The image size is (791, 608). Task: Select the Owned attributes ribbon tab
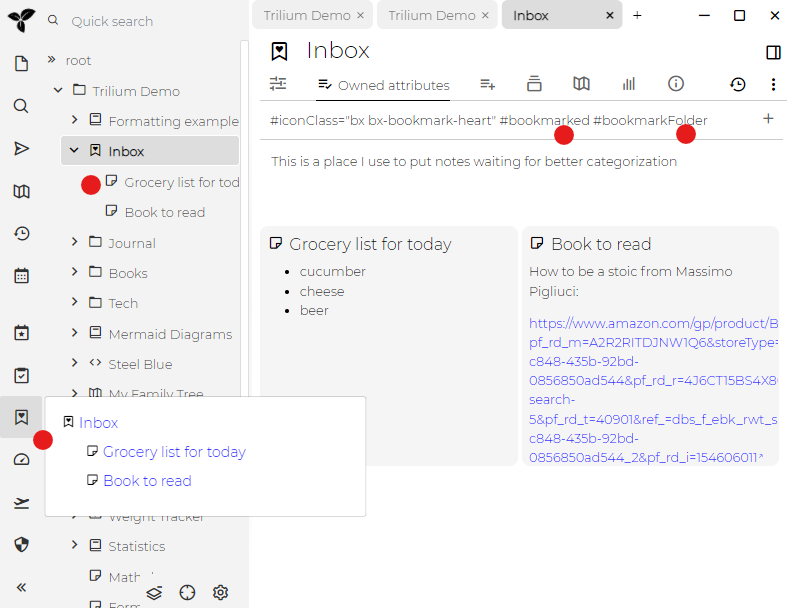click(x=383, y=85)
